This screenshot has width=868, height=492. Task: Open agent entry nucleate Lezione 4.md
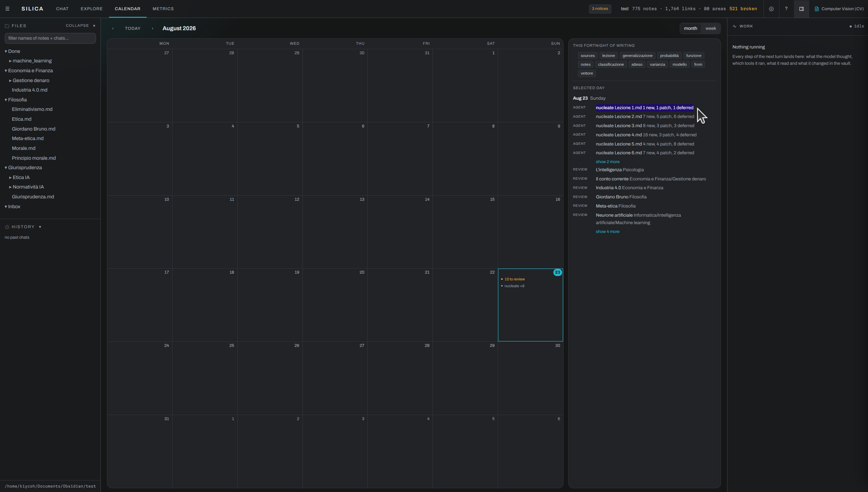(x=646, y=135)
